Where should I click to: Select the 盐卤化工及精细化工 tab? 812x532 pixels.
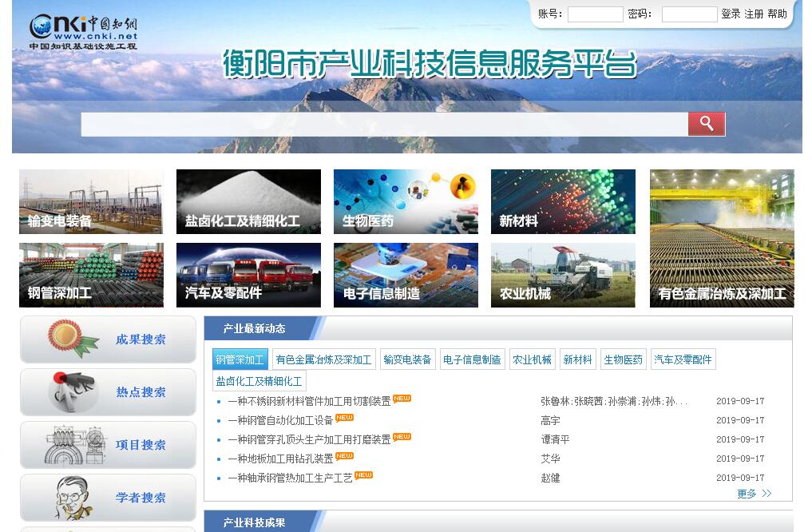point(259,381)
